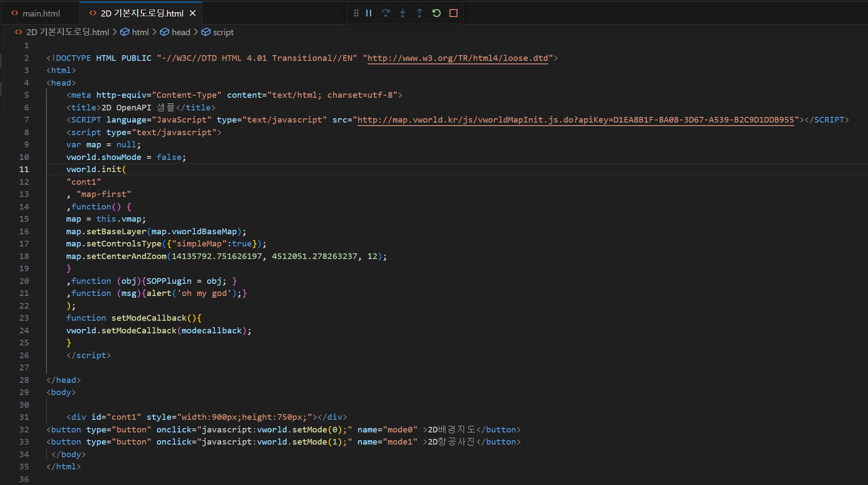Click the file name breadcrumb

(67, 32)
